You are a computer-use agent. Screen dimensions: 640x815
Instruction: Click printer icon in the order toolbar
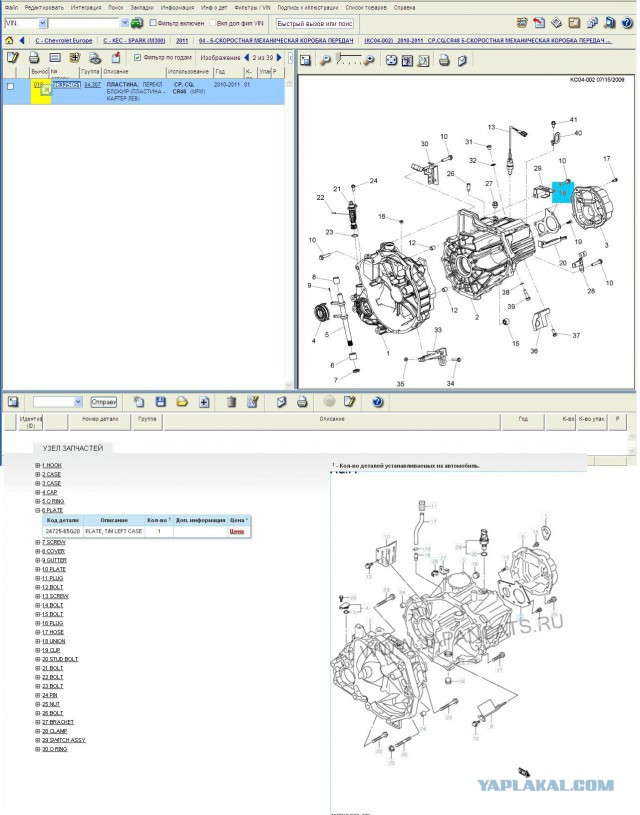click(302, 401)
